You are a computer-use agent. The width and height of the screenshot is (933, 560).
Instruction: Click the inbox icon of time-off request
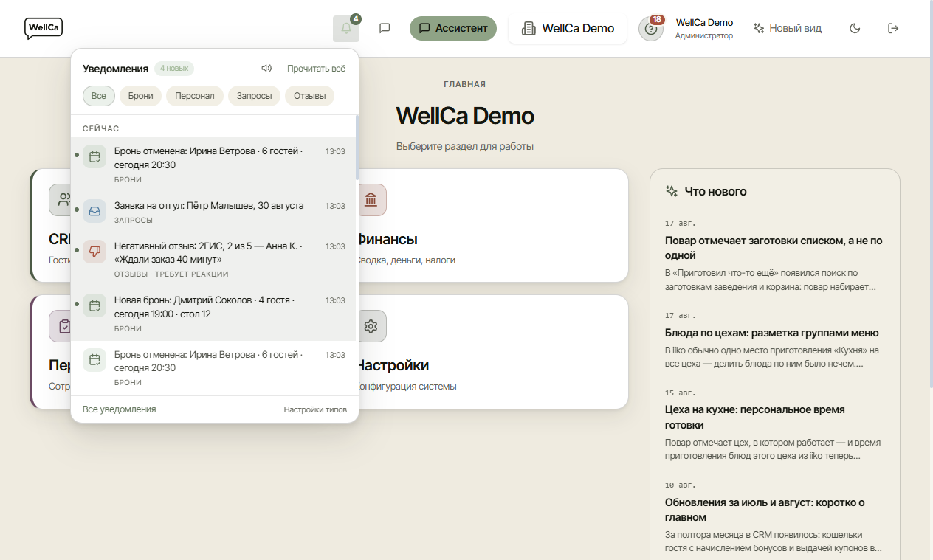tap(94, 211)
